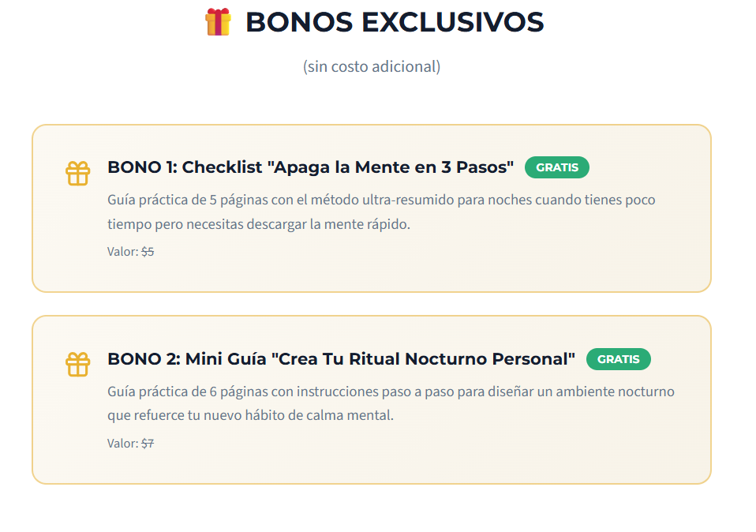
Task: Click the struck-through $5 price
Action: (x=148, y=252)
